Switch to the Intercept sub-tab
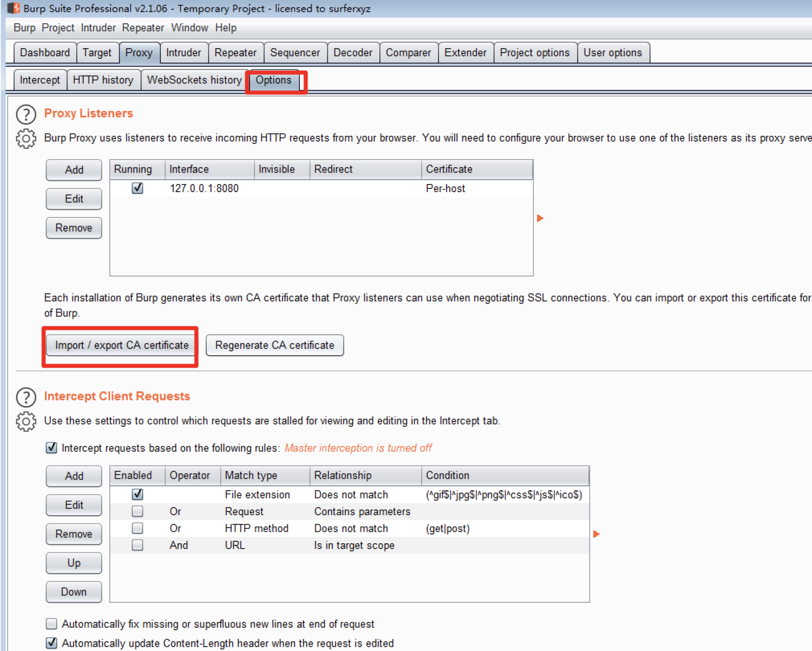 click(40, 80)
